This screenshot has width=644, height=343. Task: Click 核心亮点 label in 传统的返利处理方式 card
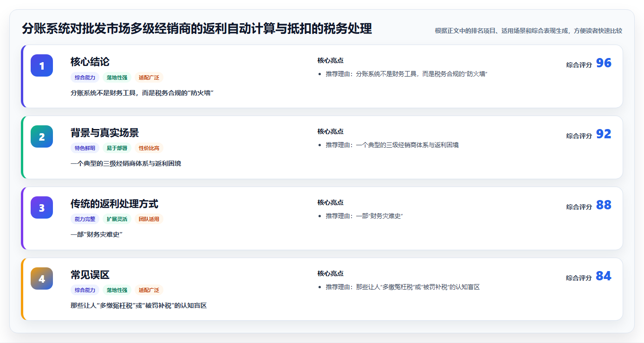(x=331, y=203)
